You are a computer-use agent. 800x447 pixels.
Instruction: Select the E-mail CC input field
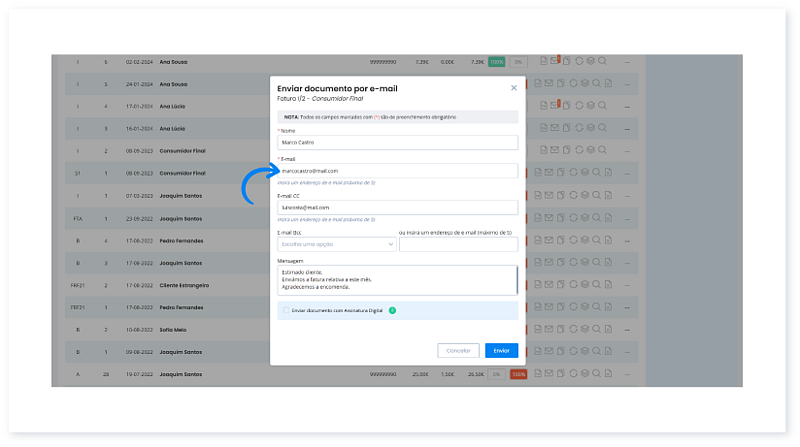(x=397, y=207)
